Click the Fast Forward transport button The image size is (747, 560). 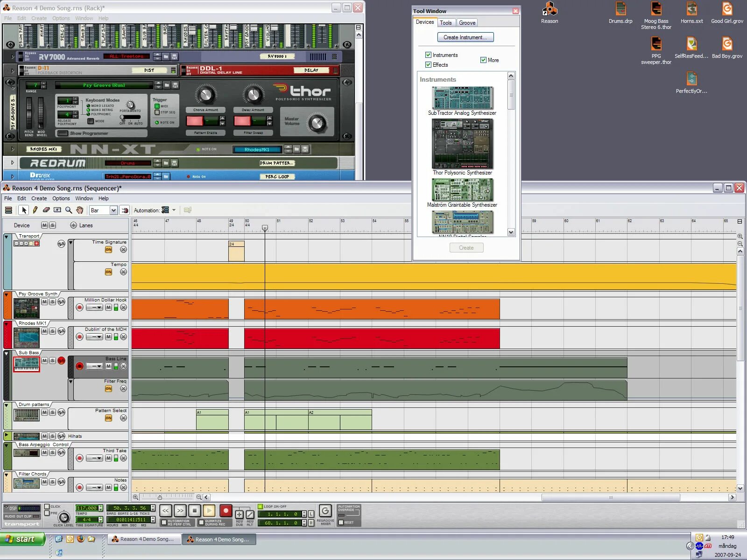(180, 511)
